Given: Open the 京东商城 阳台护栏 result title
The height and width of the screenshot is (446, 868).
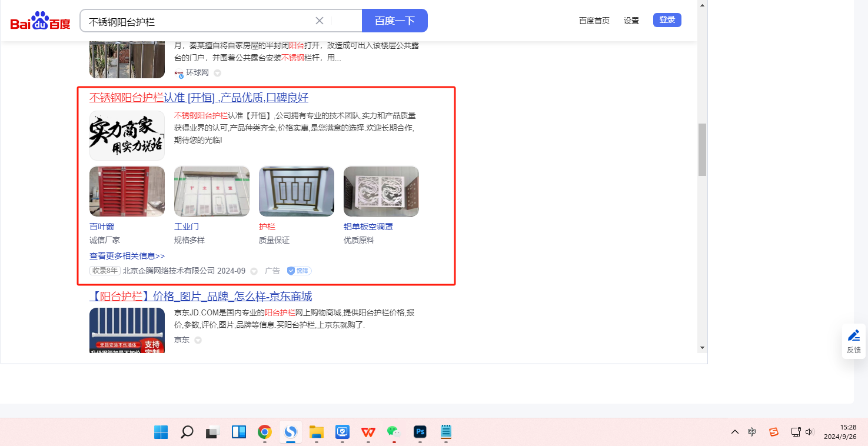Looking at the screenshot, I should pyautogui.click(x=201, y=297).
